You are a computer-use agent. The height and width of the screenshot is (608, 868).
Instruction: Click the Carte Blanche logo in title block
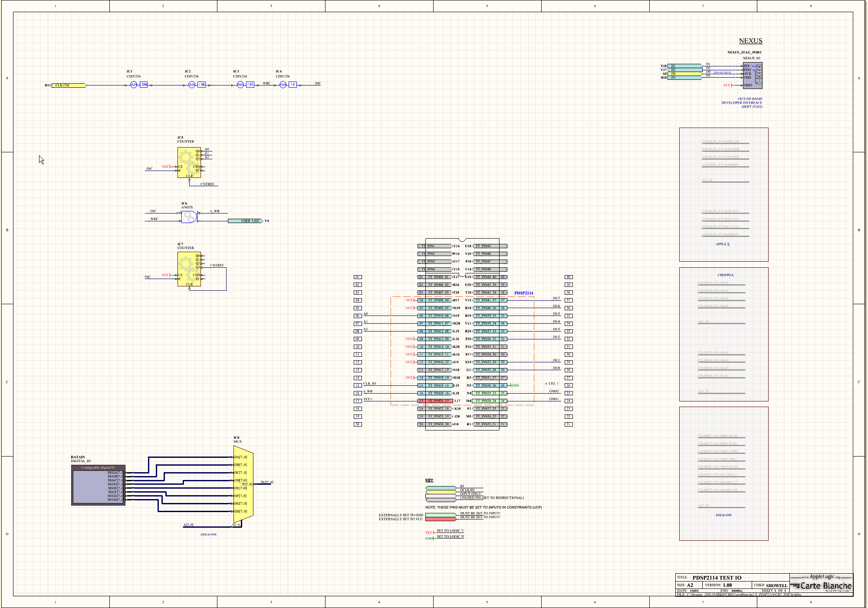click(821, 586)
